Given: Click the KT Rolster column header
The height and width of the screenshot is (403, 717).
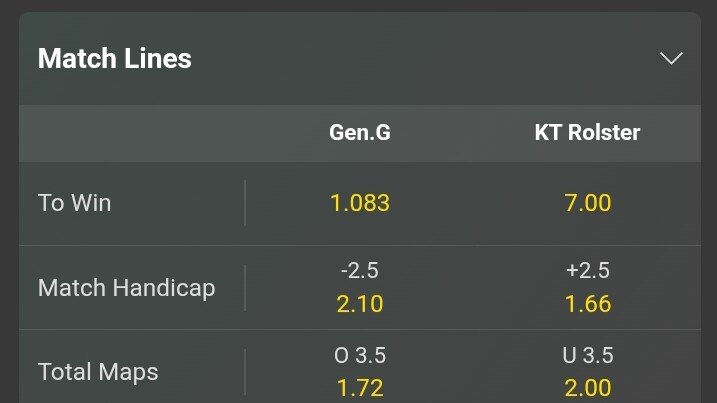Looking at the screenshot, I should (587, 133).
